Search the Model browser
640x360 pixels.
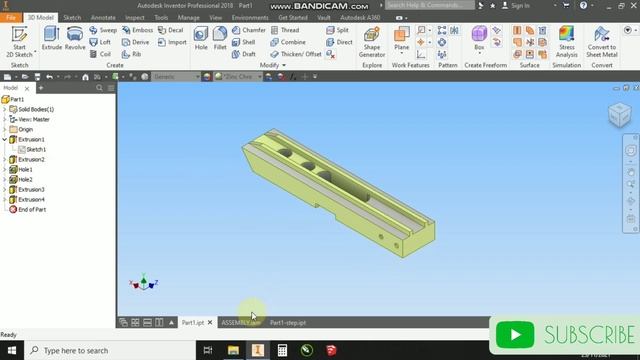tap(99, 88)
